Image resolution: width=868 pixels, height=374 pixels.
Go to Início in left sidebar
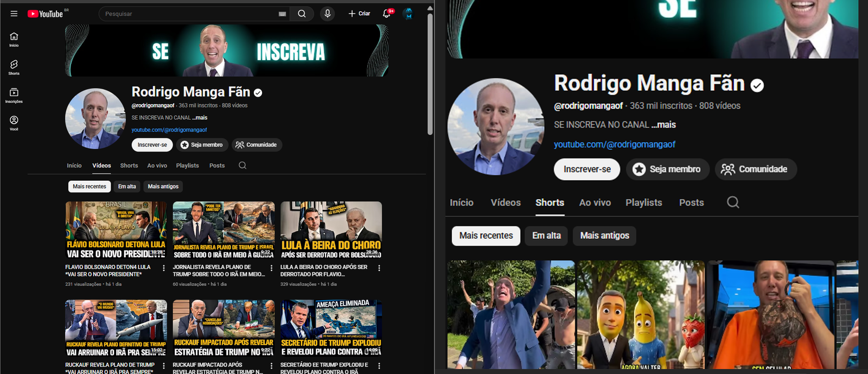pos(14,39)
